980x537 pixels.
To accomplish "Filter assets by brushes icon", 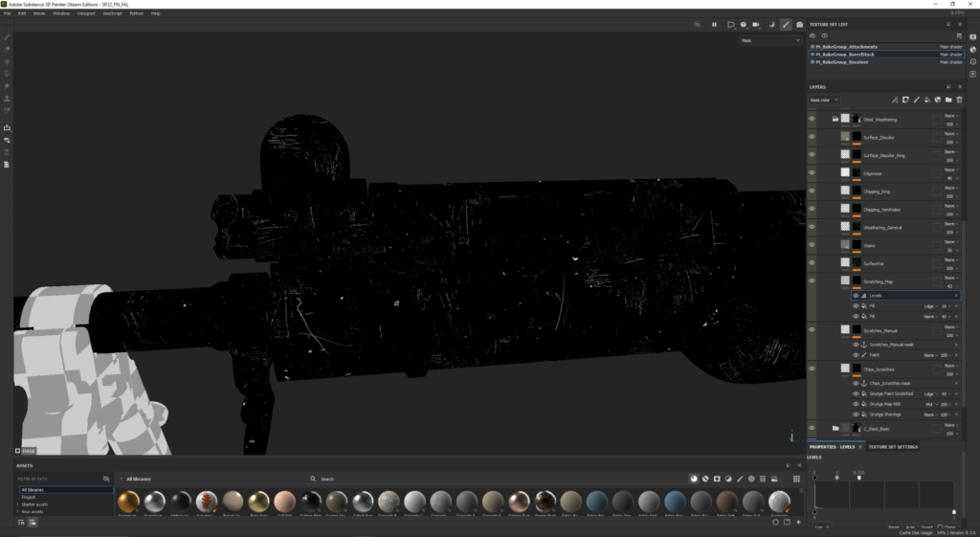I will pos(740,479).
